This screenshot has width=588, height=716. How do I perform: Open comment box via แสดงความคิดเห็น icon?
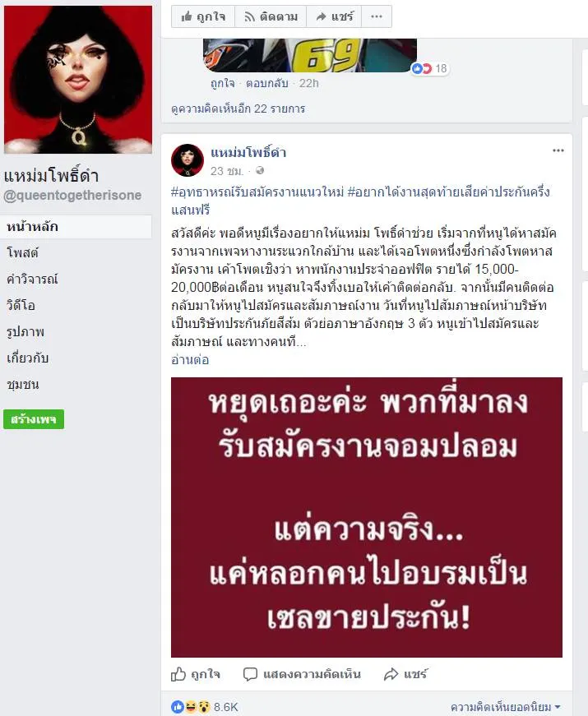coord(302,674)
